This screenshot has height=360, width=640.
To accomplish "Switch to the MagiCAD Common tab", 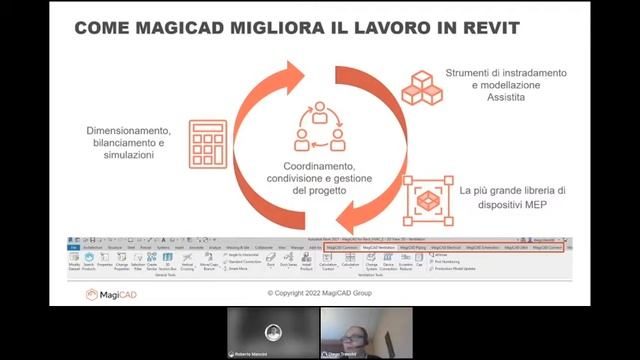I will point(342,247).
